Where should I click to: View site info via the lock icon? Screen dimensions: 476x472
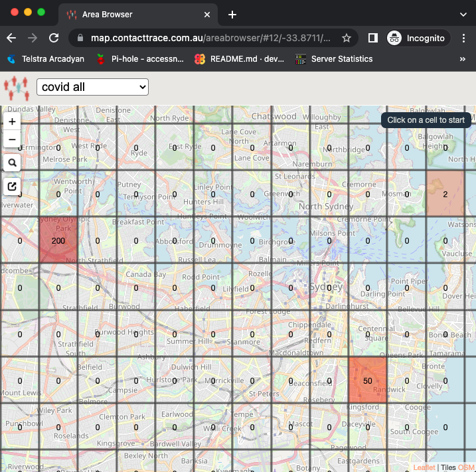pyautogui.click(x=80, y=38)
